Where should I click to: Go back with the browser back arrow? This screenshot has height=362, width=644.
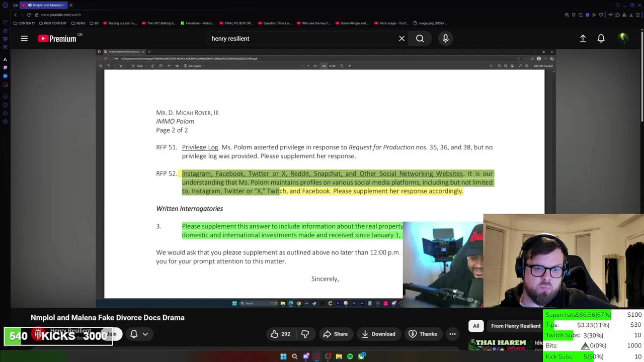15,15
